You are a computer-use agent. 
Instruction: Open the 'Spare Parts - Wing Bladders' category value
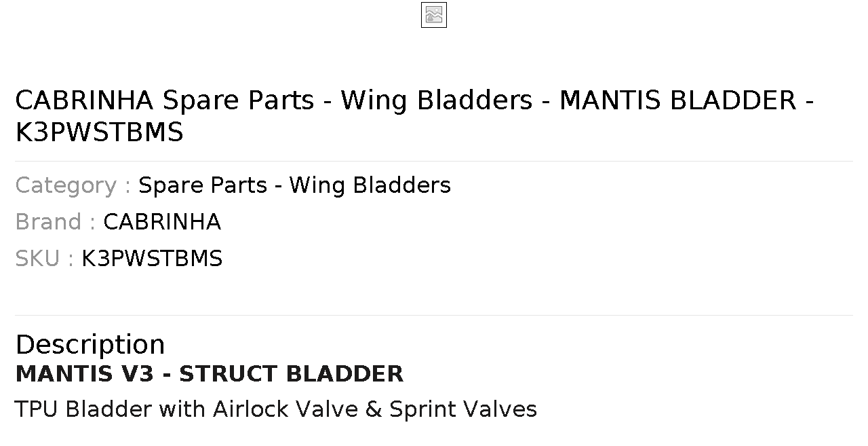[x=294, y=185]
